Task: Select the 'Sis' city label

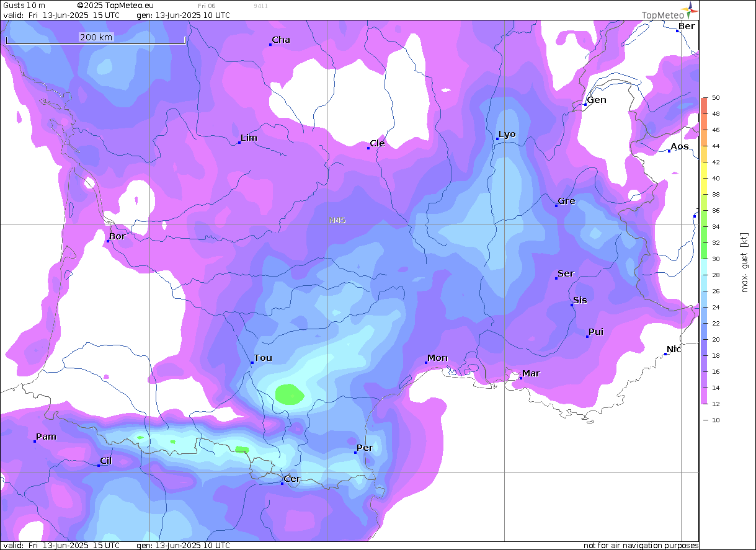Action: coord(580,300)
